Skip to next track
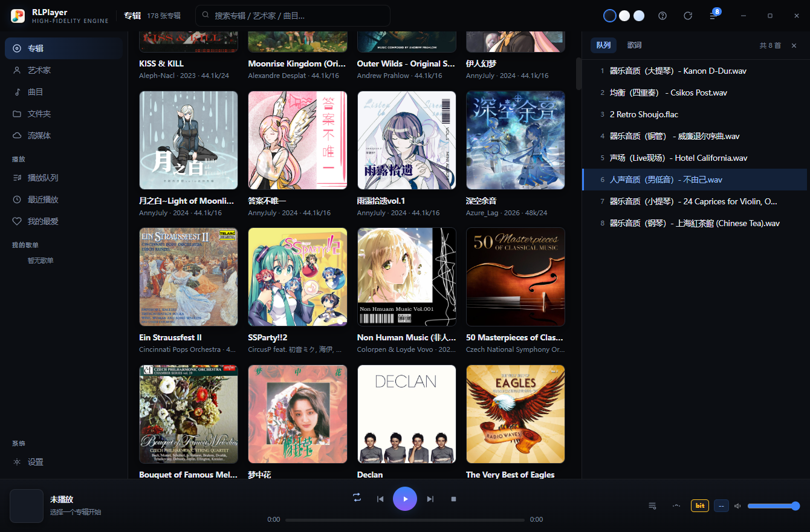The image size is (810, 532). point(430,499)
